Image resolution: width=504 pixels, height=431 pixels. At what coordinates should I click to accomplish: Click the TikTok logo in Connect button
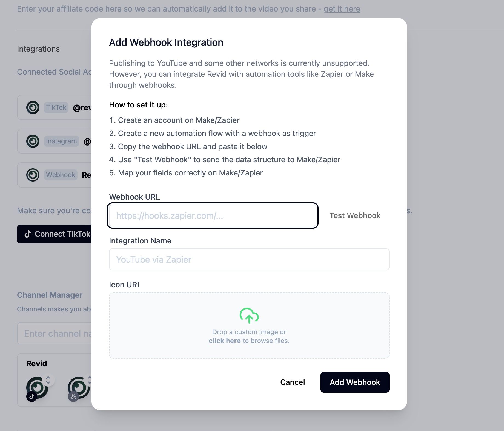(28, 234)
